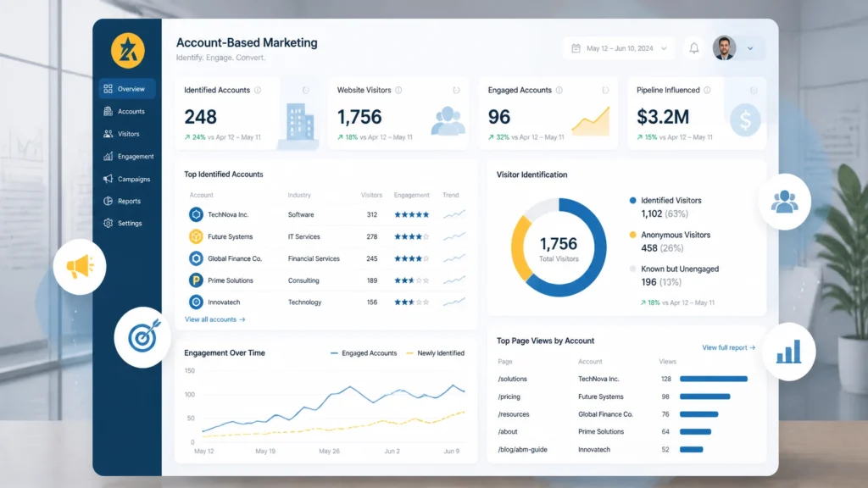
Task: Click the floating target icon
Action: tap(142, 337)
